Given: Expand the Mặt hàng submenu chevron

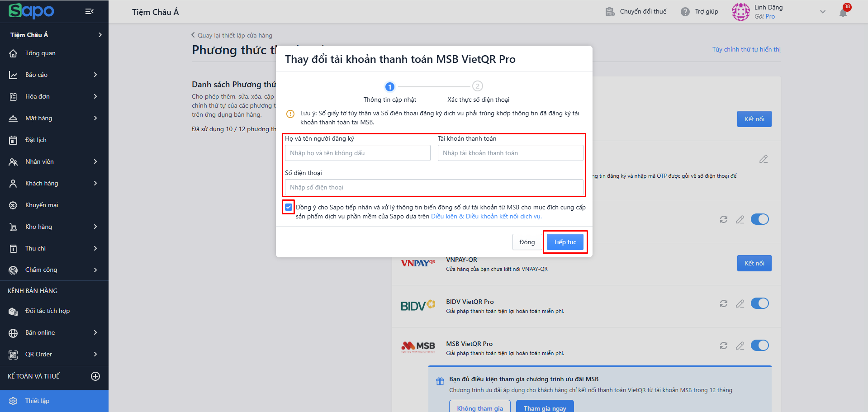Looking at the screenshot, I should (95, 118).
